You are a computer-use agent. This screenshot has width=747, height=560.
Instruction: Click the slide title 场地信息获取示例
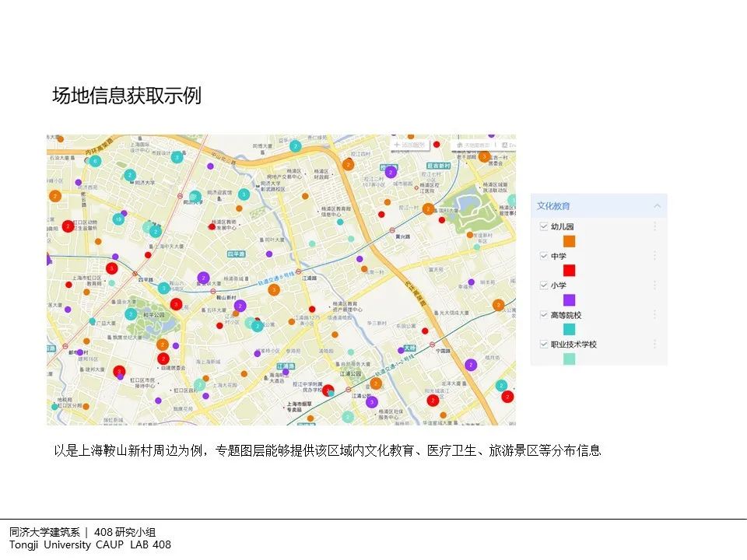click(x=127, y=95)
